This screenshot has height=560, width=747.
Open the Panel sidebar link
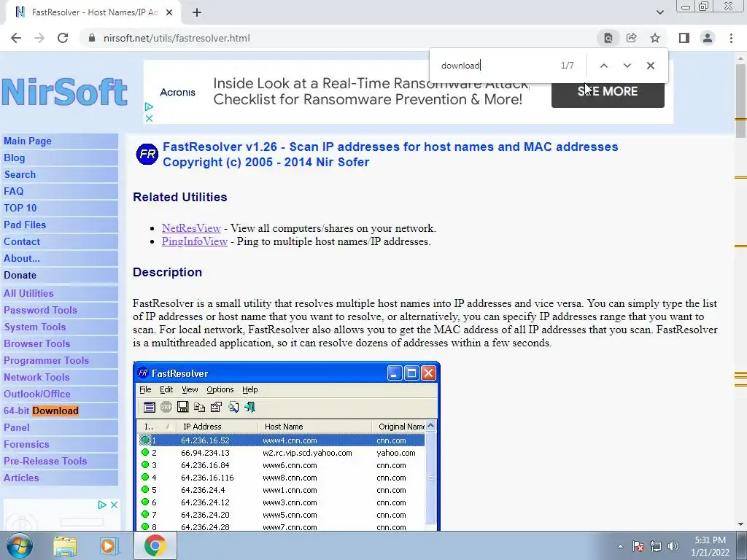click(x=17, y=427)
